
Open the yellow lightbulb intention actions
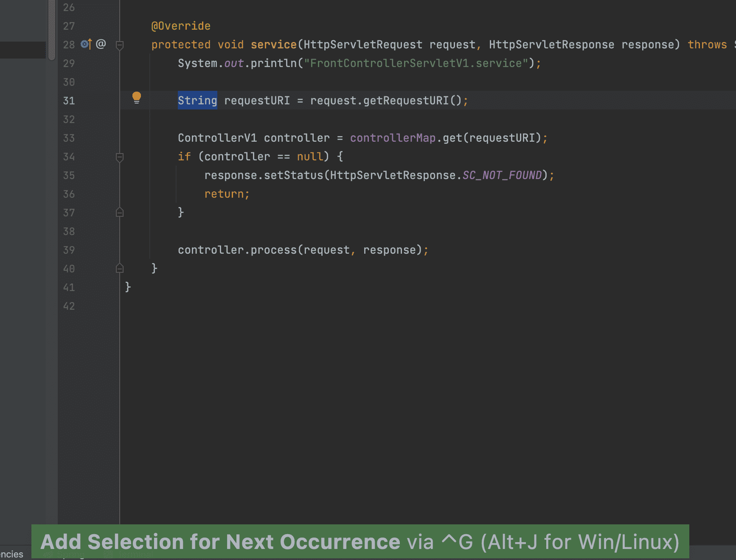click(x=136, y=98)
